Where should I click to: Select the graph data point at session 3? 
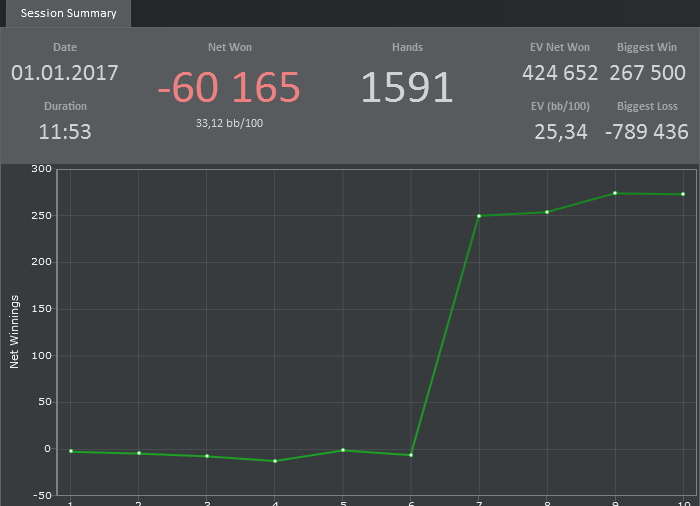tap(207, 456)
